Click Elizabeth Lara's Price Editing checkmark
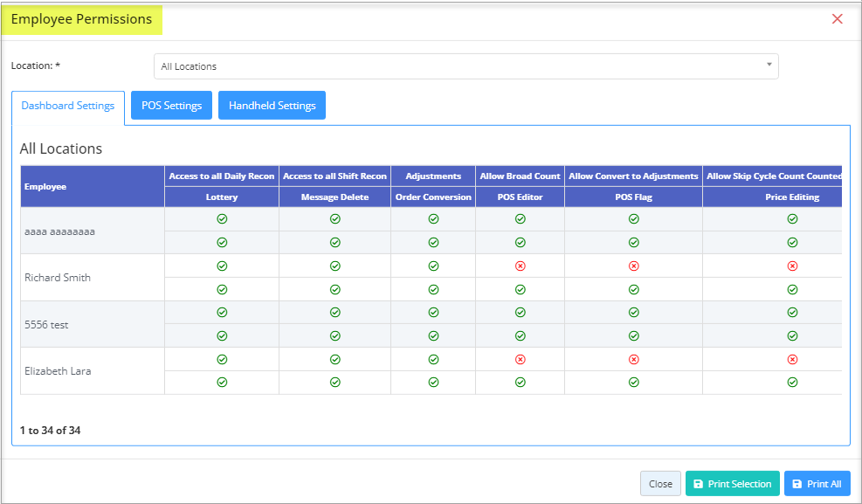Viewport: 862px width, 504px height. [x=792, y=382]
